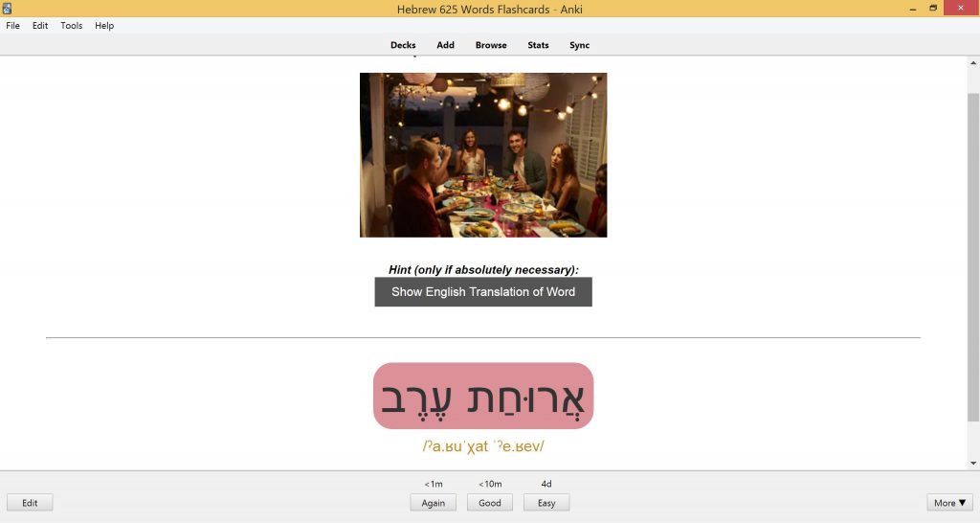Image resolution: width=980 pixels, height=523 pixels.
Task: Open the Tools menu
Action: 71,26
